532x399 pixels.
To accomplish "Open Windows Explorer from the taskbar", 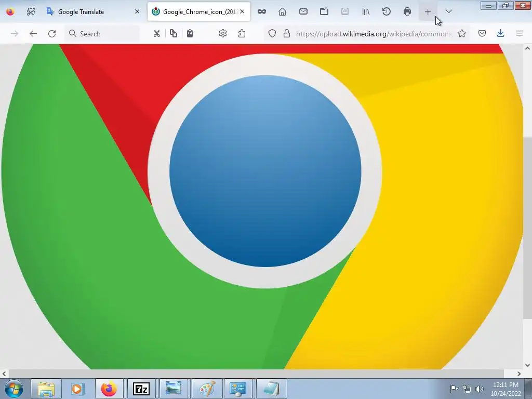I will (x=46, y=389).
